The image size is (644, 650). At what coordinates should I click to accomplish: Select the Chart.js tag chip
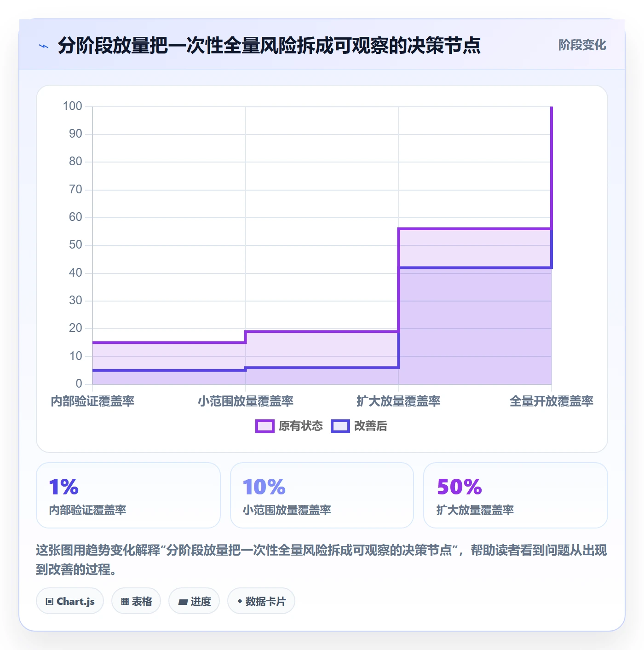pos(70,601)
